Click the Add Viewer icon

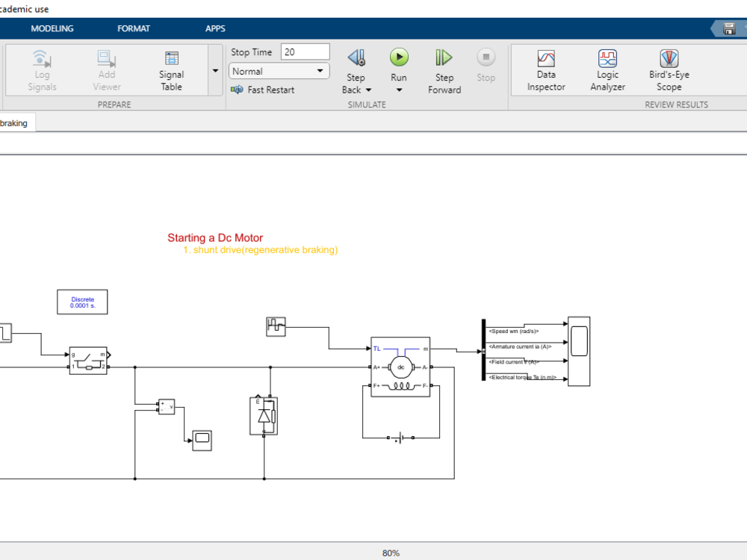(107, 58)
